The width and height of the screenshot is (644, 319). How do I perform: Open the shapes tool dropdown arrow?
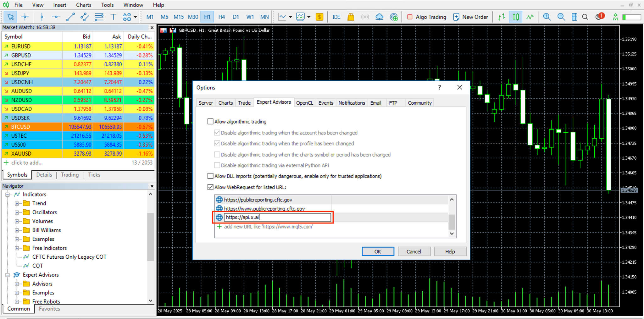[135, 17]
